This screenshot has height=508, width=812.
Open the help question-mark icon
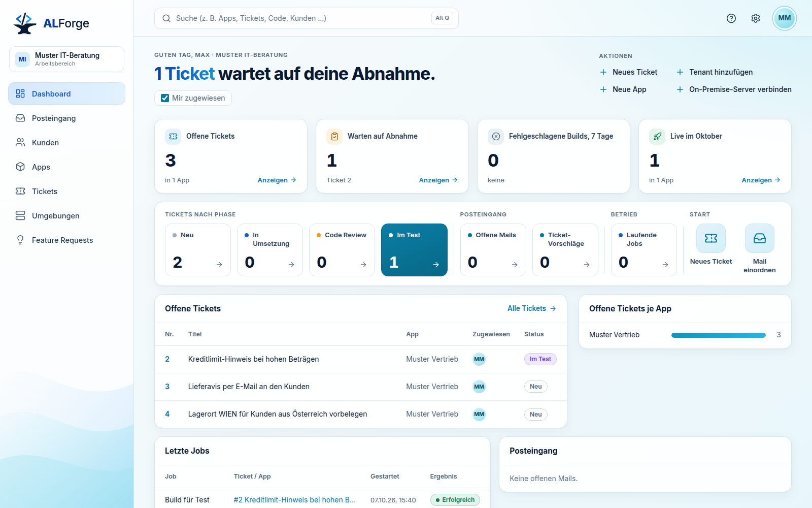[731, 18]
